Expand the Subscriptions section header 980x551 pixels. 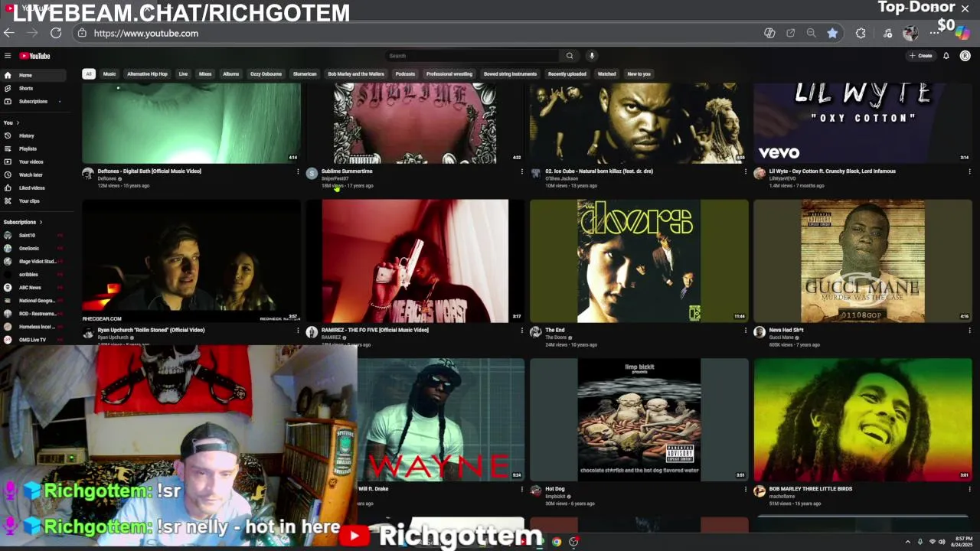(x=23, y=222)
